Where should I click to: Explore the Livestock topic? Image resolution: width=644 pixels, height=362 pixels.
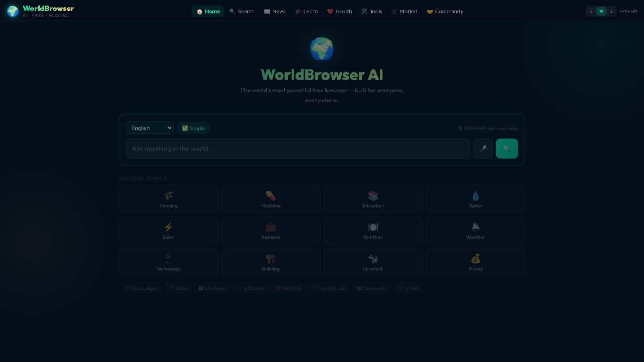point(373,262)
